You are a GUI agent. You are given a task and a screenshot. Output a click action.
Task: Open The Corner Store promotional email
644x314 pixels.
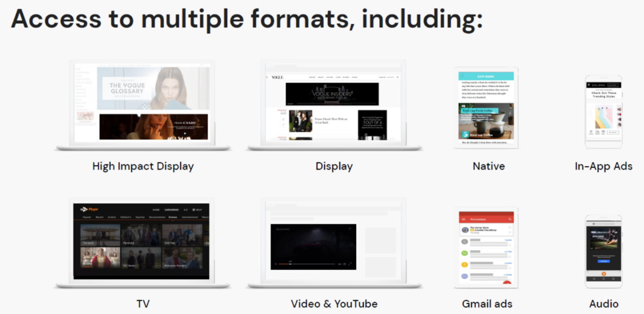[486, 230]
